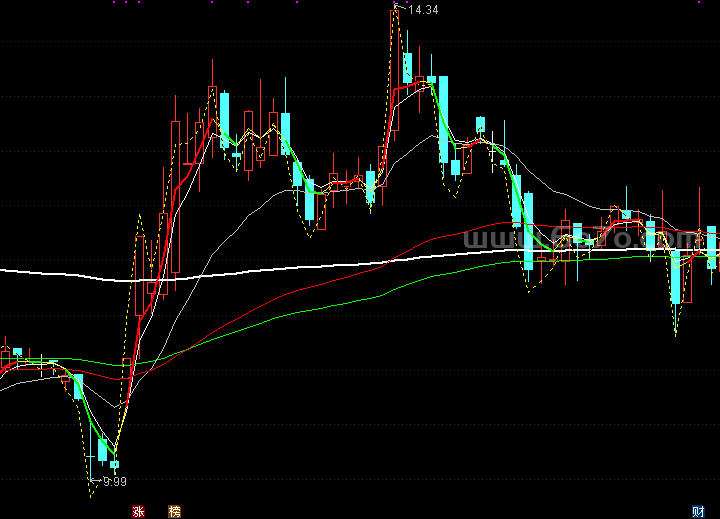This screenshot has width=720, height=519.
Task: Click the red 涨 event marker icon
Action: click(138, 511)
